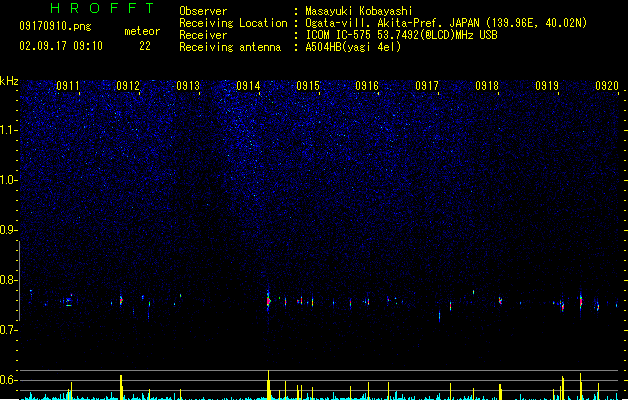Click the 'Observer' label
The height and width of the screenshot is (400, 629).
203,11
